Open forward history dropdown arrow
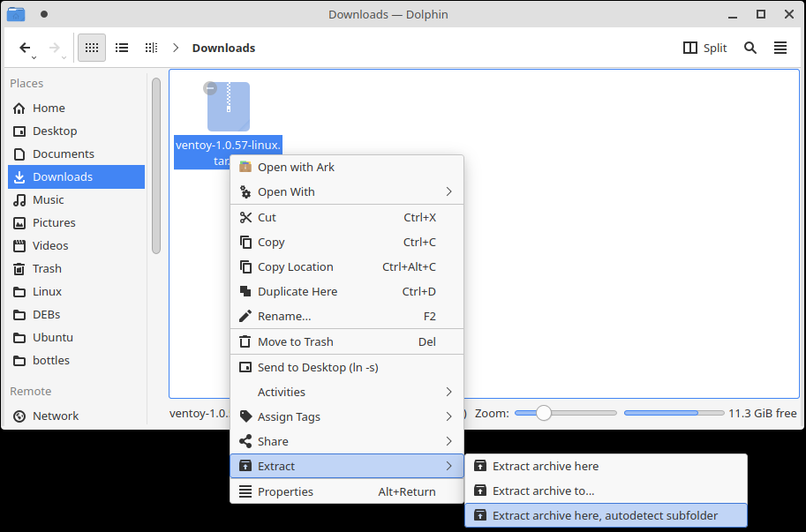The width and height of the screenshot is (806, 532). pyautogui.click(x=64, y=57)
